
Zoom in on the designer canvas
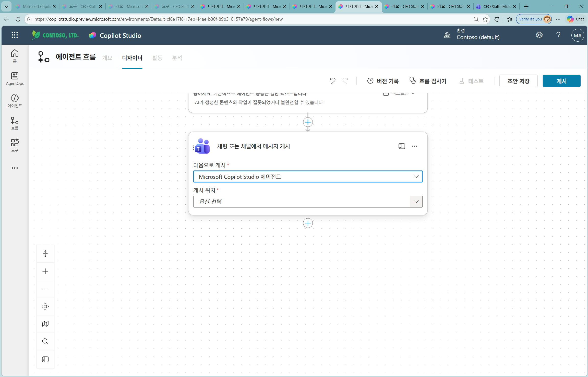(45, 271)
